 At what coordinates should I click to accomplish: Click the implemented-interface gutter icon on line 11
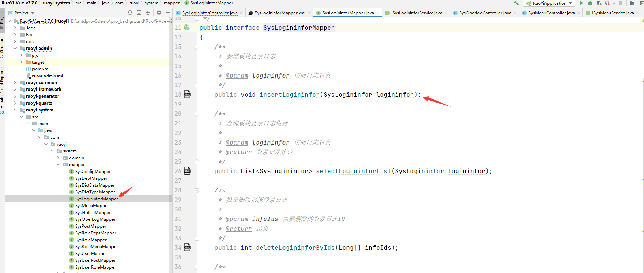(x=187, y=27)
